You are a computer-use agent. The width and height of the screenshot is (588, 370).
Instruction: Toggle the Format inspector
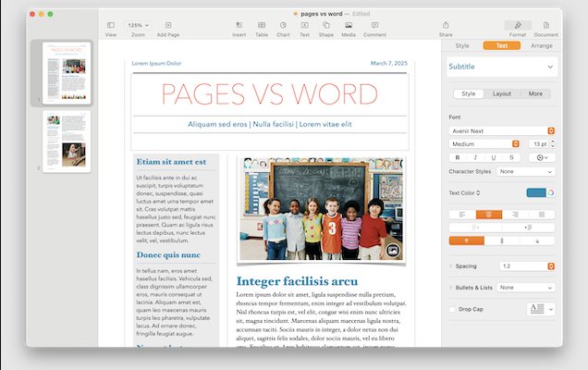pyautogui.click(x=518, y=26)
